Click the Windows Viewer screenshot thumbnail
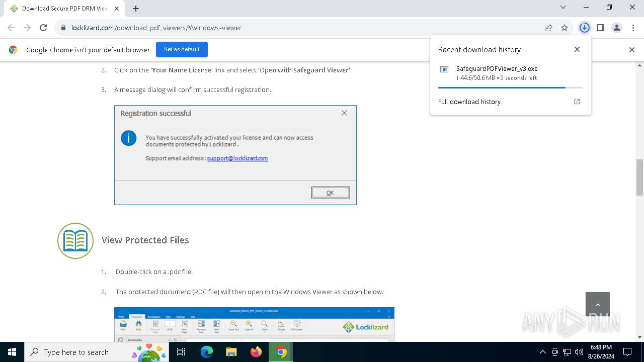Screen dimensions: 644x362 coord(254,324)
